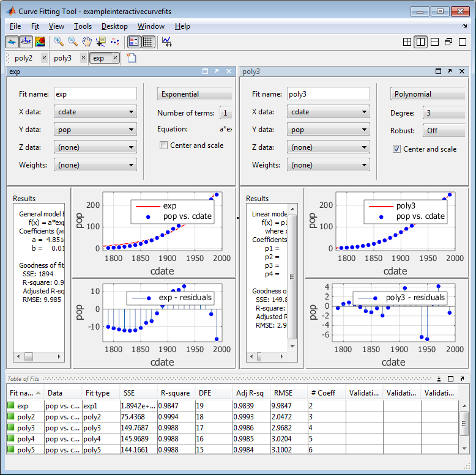
Task: Open X data dropdown in exp panel
Action: (95, 112)
